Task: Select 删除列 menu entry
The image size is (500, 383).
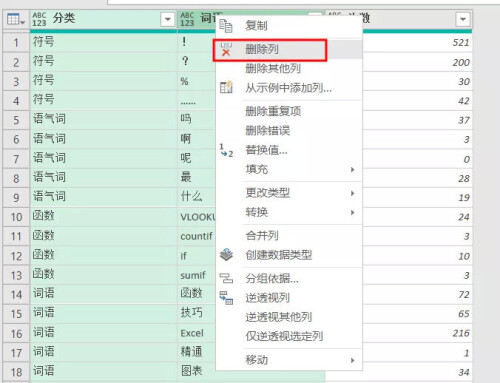Action: [x=262, y=49]
